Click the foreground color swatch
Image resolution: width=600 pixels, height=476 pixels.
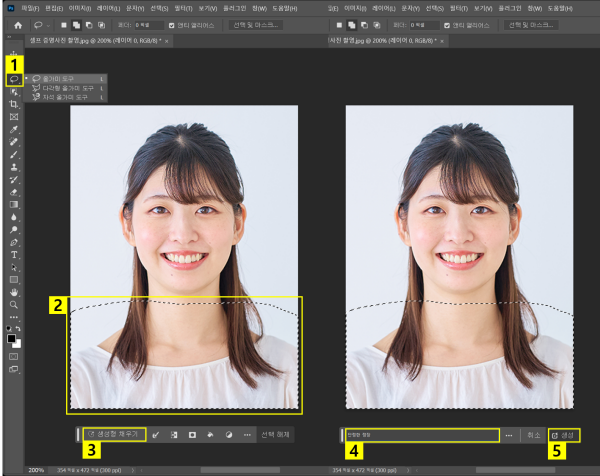coord(12,338)
